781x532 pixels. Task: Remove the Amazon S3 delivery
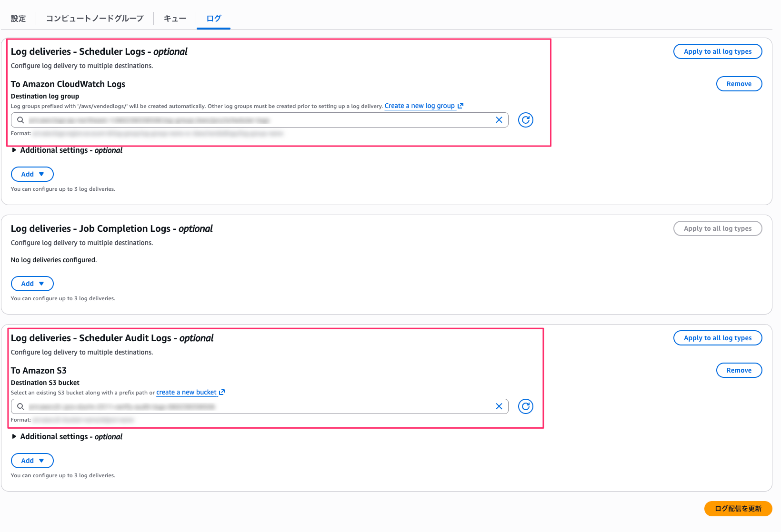click(739, 370)
